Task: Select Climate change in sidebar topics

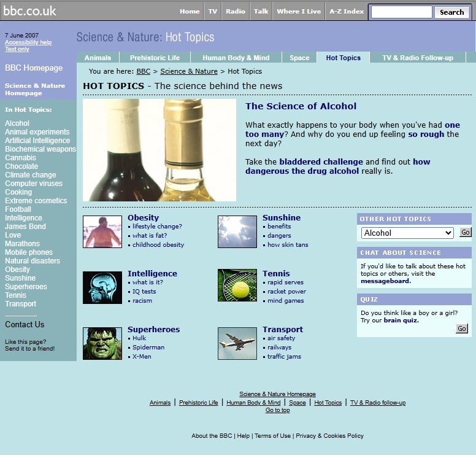Action: pos(30,175)
